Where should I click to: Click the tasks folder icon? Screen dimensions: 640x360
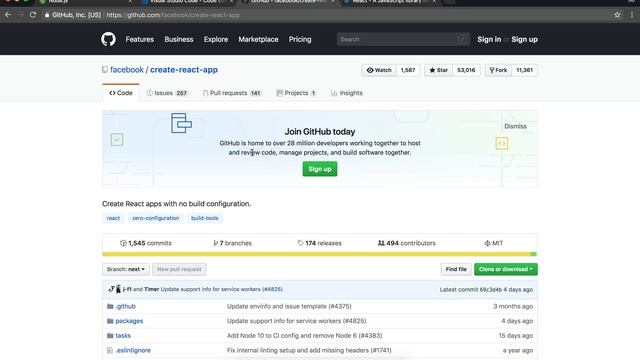pyautogui.click(x=110, y=336)
